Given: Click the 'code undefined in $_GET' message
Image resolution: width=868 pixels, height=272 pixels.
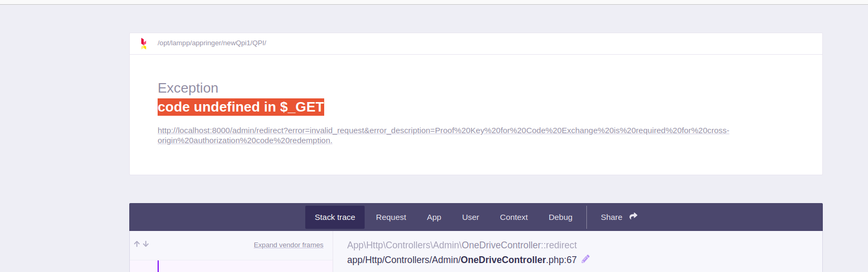Looking at the screenshot, I should click(241, 107).
